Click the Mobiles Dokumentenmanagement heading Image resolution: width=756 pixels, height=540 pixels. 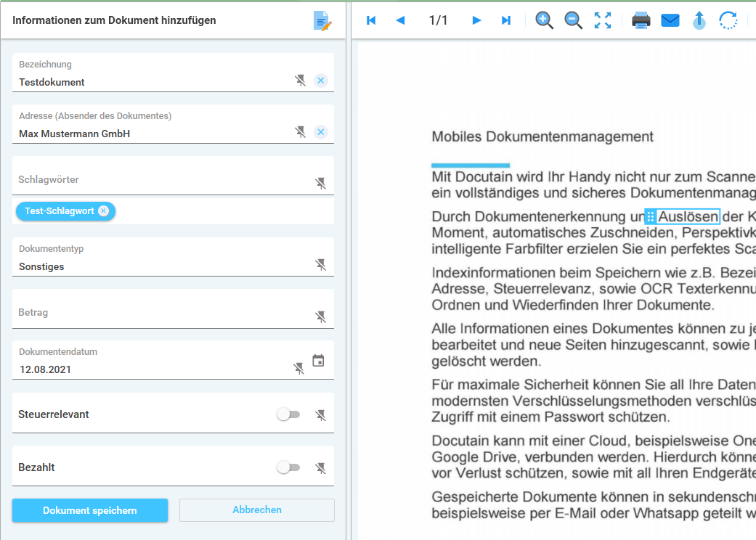(x=542, y=136)
